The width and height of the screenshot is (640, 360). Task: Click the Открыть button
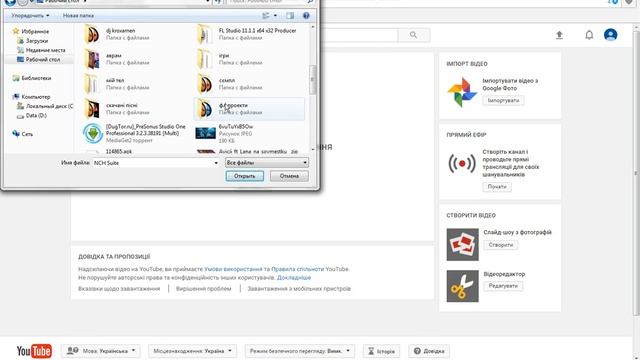(x=244, y=176)
